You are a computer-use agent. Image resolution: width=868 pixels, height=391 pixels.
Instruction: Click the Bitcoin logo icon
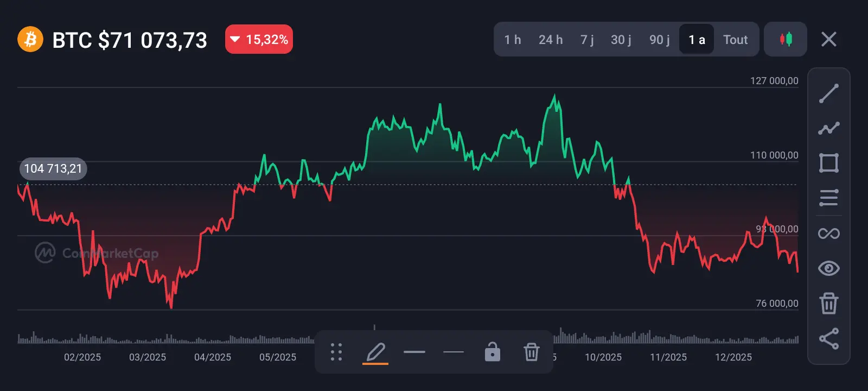30,40
